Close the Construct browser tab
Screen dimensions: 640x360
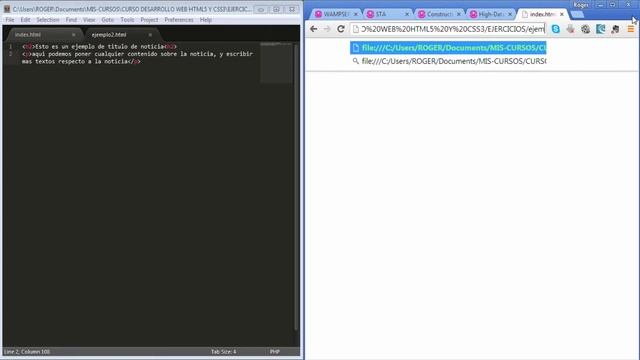459,14
